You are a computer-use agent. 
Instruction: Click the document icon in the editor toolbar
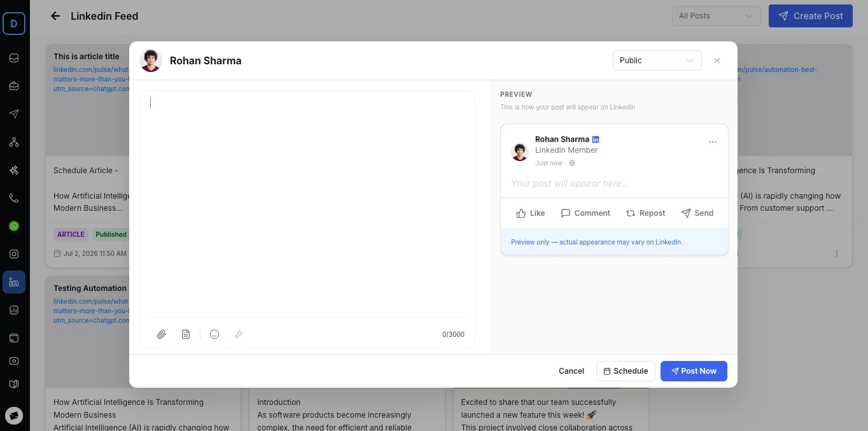point(186,334)
